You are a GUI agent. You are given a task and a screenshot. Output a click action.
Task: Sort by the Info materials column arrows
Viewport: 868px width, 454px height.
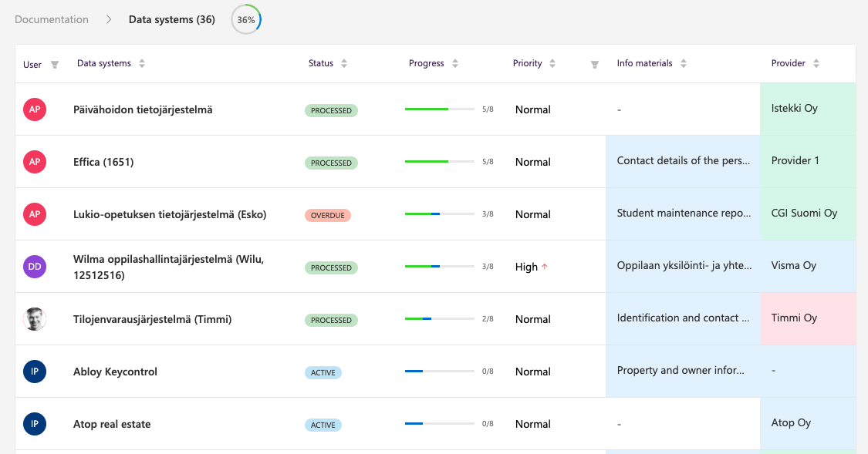click(x=684, y=63)
